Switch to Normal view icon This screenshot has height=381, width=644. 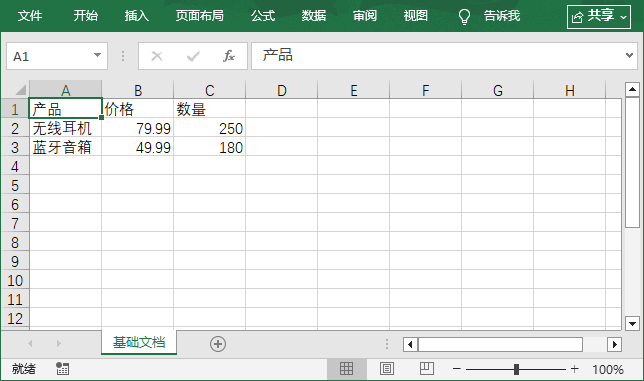point(346,369)
